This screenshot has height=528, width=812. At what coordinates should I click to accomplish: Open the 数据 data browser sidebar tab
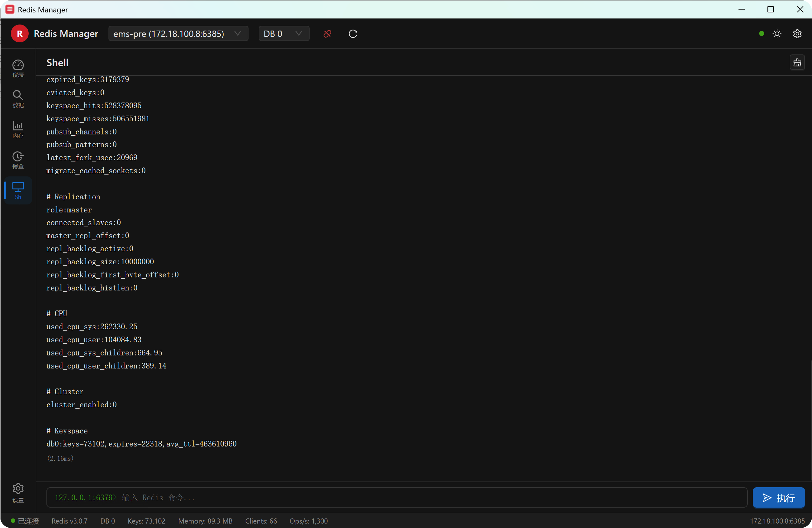click(x=18, y=99)
